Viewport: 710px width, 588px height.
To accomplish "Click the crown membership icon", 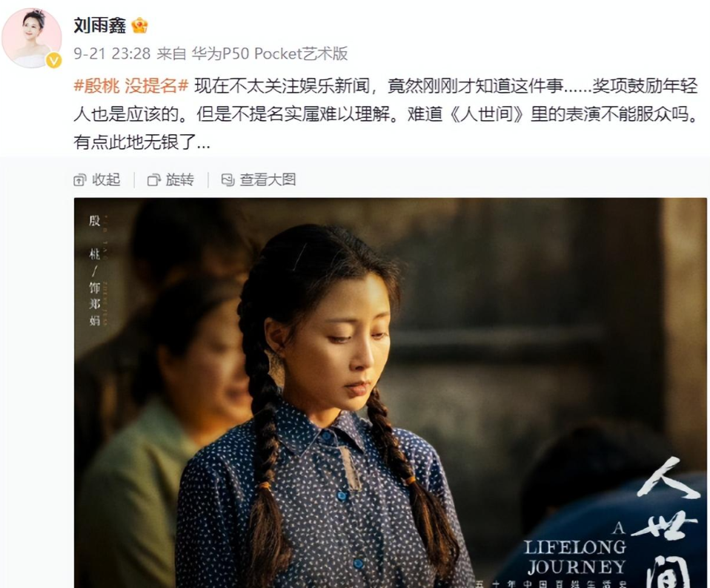I will [x=139, y=25].
